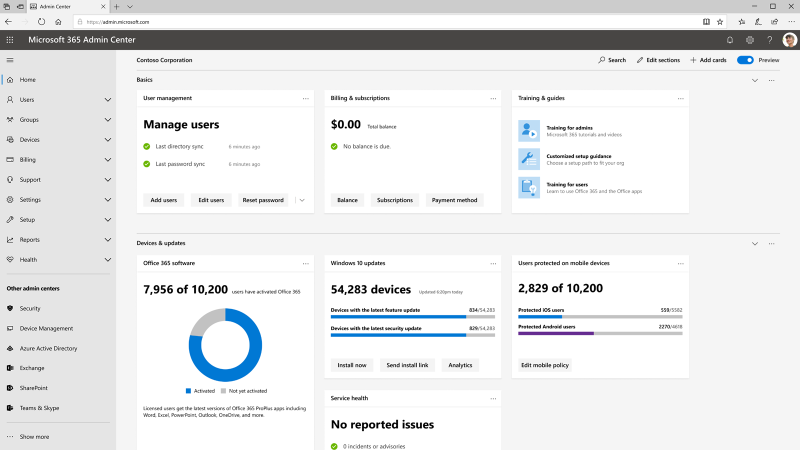
Task: Click the Exchange icon
Action: point(10,368)
